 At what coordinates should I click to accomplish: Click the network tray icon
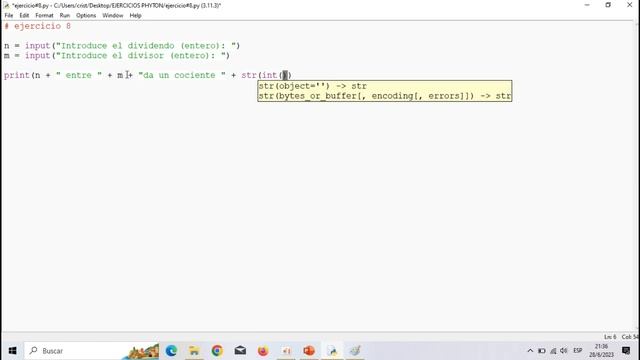tap(553, 351)
